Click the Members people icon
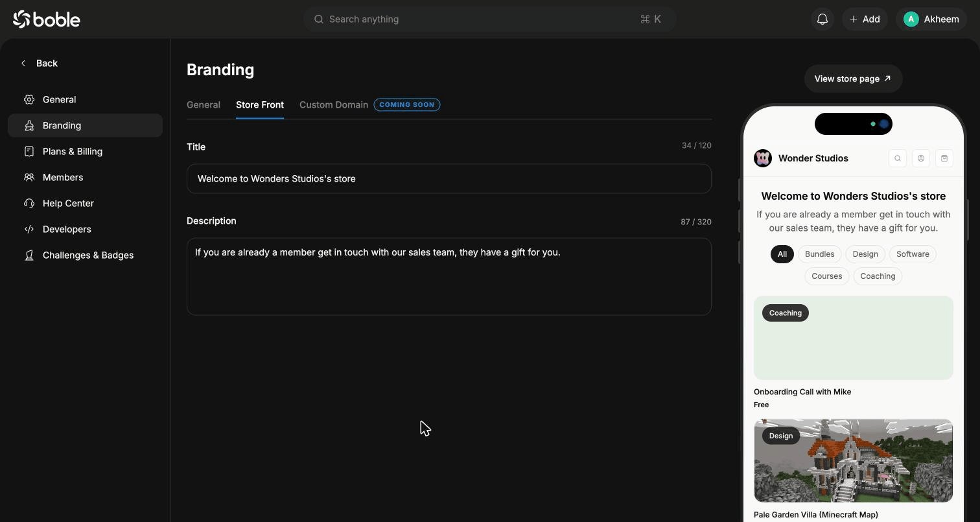The width and height of the screenshot is (980, 522). (29, 177)
